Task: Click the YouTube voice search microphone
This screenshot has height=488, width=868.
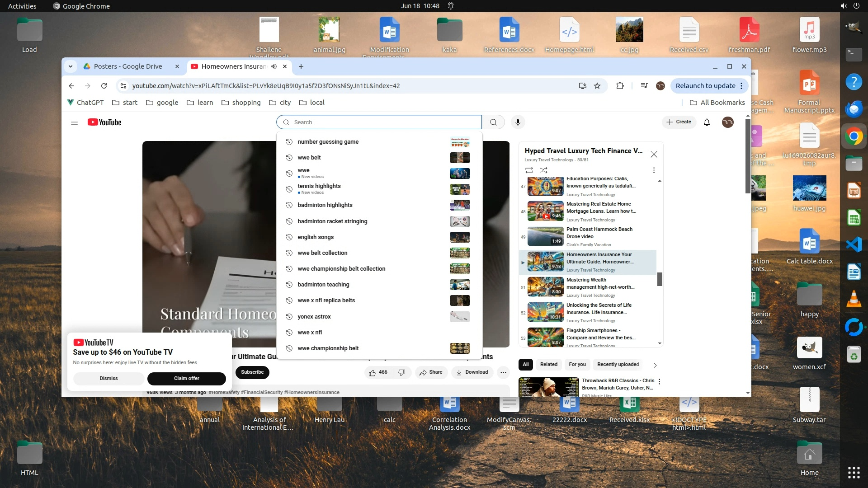Action: click(518, 122)
